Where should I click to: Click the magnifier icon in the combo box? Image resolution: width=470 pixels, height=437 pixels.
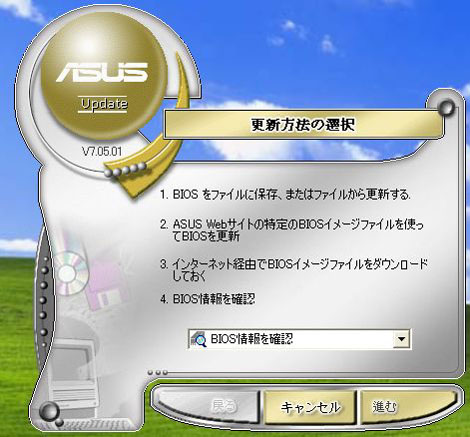coord(198,339)
